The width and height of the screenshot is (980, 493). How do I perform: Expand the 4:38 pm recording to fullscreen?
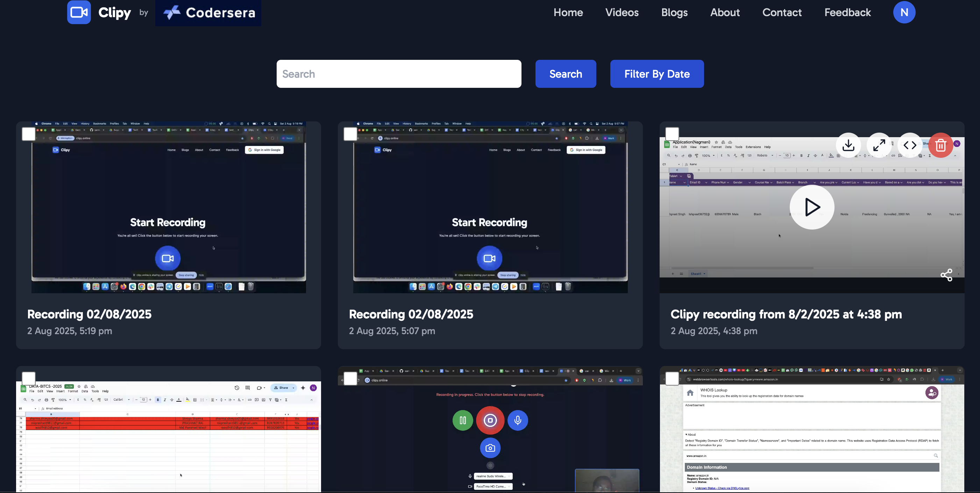(879, 145)
